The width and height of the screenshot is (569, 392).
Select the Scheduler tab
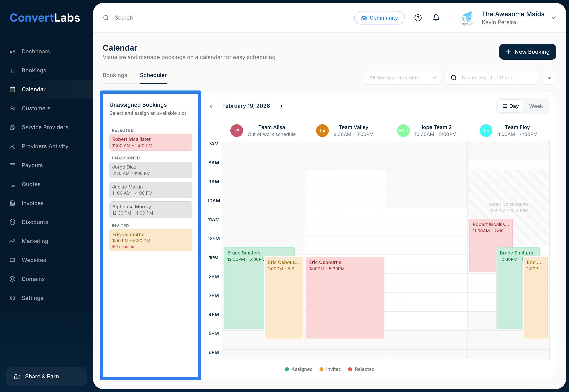[x=153, y=75]
